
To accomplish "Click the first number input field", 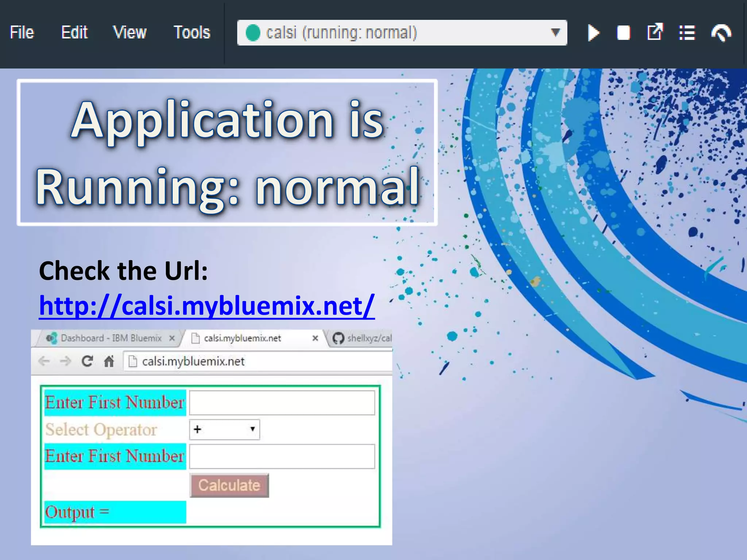I will 282,403.
